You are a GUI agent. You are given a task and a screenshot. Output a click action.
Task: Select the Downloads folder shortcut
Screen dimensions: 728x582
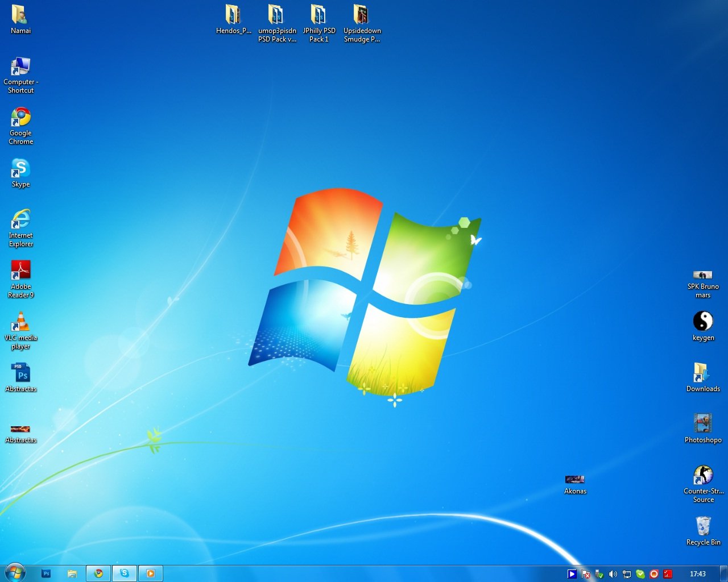[703, 373]
